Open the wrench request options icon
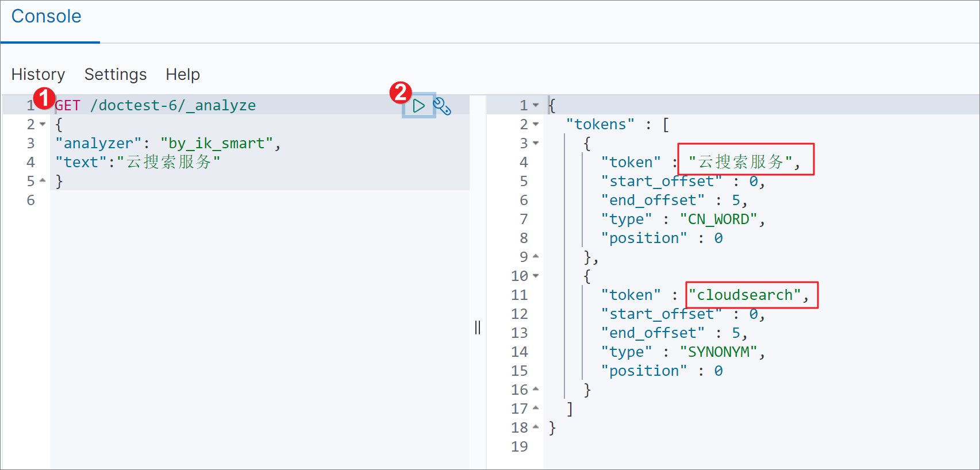This screenshot has height=470, width=980. click(442, 106)
